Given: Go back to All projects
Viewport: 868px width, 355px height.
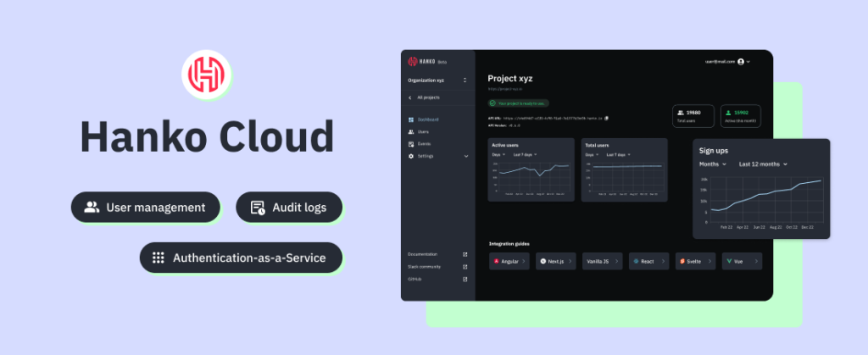Looking at the screenshot, I should 428,97.
